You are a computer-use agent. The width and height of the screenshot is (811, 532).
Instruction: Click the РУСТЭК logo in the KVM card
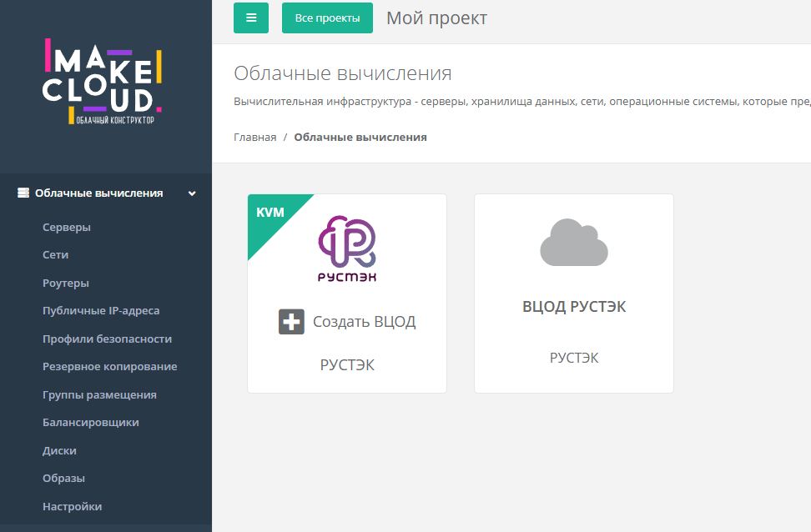[x=347, y=248]
